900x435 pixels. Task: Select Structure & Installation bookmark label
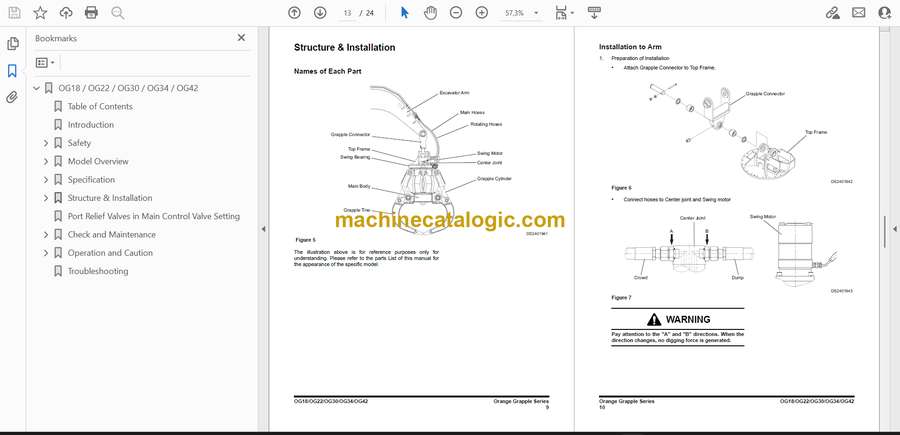click(110, 198)
